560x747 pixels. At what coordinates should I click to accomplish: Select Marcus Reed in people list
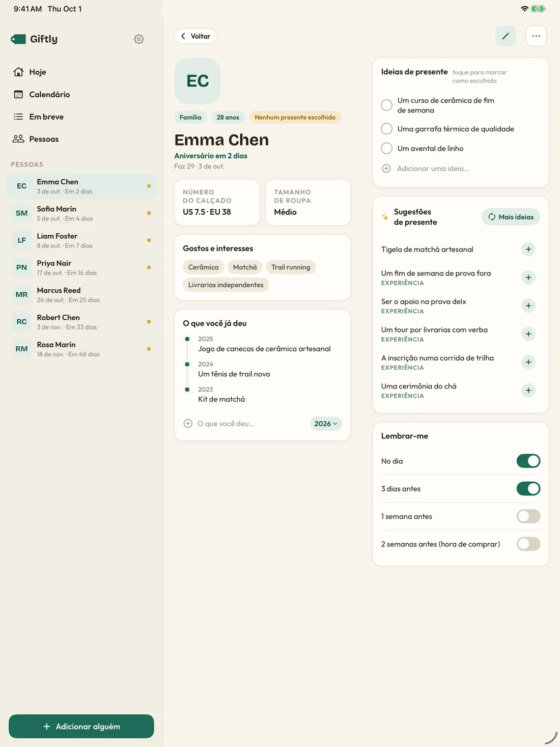click(81, 295)
